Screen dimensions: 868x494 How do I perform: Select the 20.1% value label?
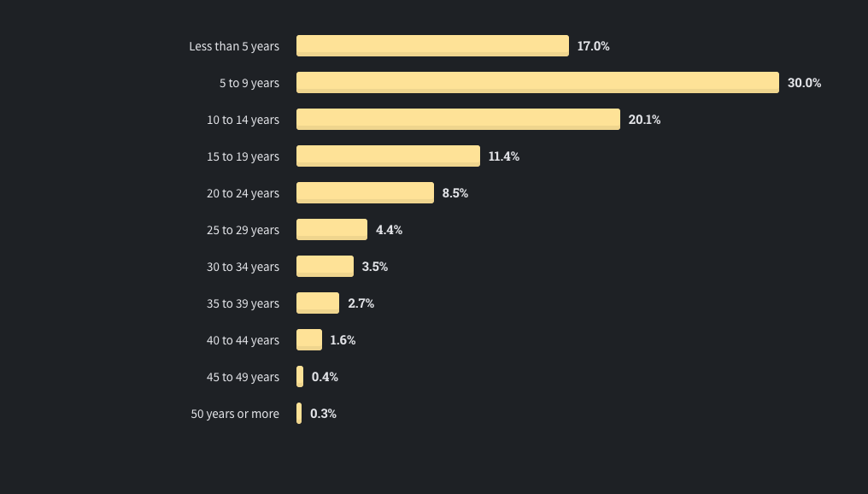click(x=644, y=120)
